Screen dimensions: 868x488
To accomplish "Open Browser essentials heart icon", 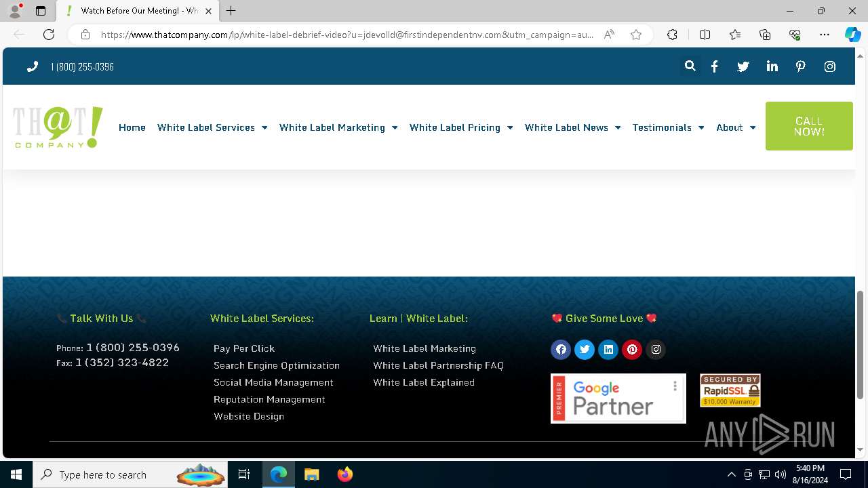I will point(795,35).
